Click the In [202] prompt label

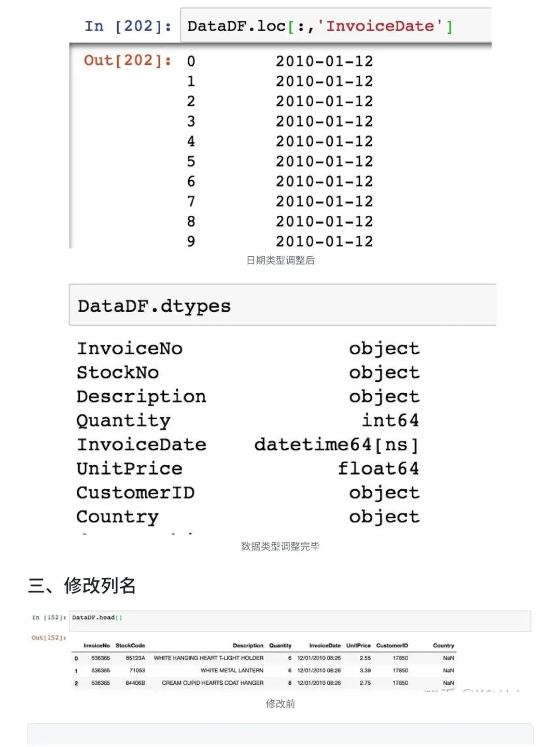click(128, 26)
